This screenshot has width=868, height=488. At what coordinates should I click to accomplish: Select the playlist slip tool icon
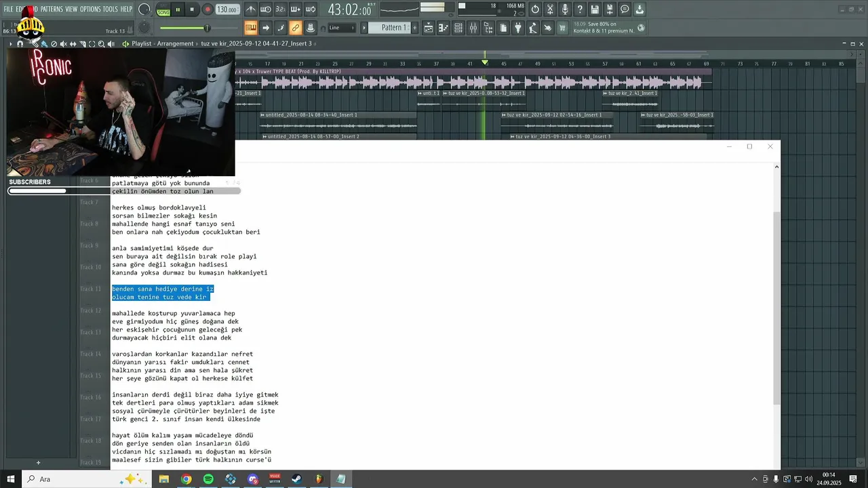(x=73, y=43)
